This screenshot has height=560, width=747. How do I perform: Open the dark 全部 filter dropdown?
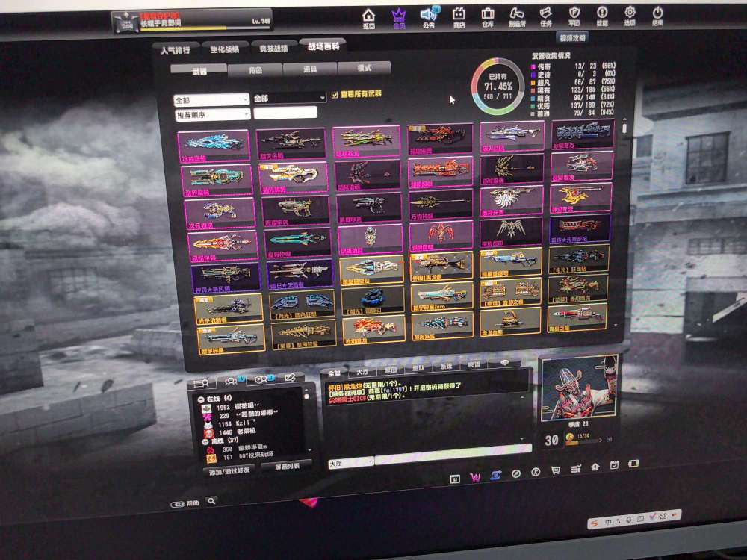click(289, 98)
